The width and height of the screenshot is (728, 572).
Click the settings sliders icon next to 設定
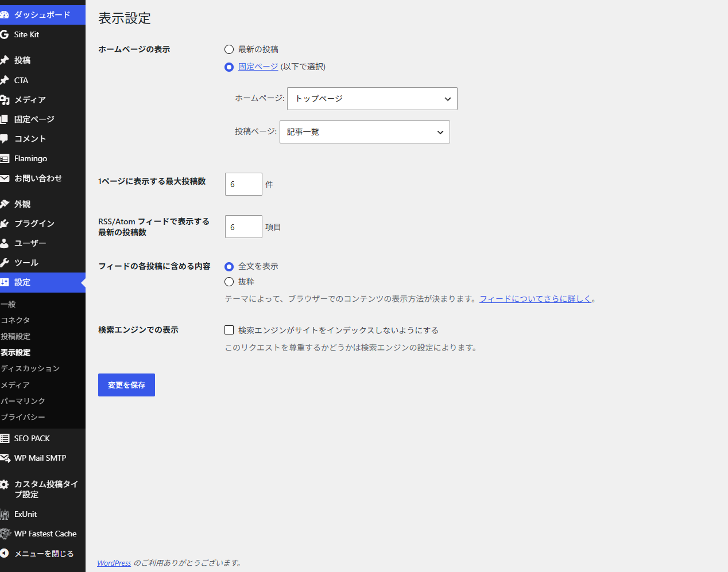(4, 282)
